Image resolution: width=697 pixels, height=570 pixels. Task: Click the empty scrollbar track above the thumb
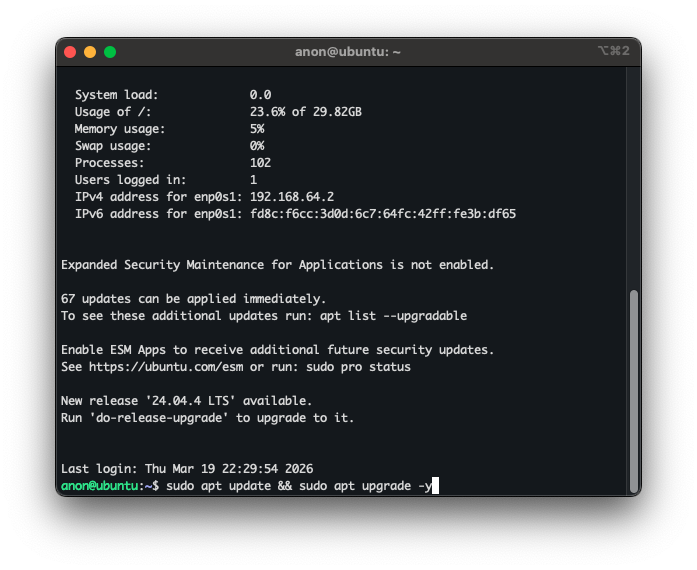click(633, 180)
